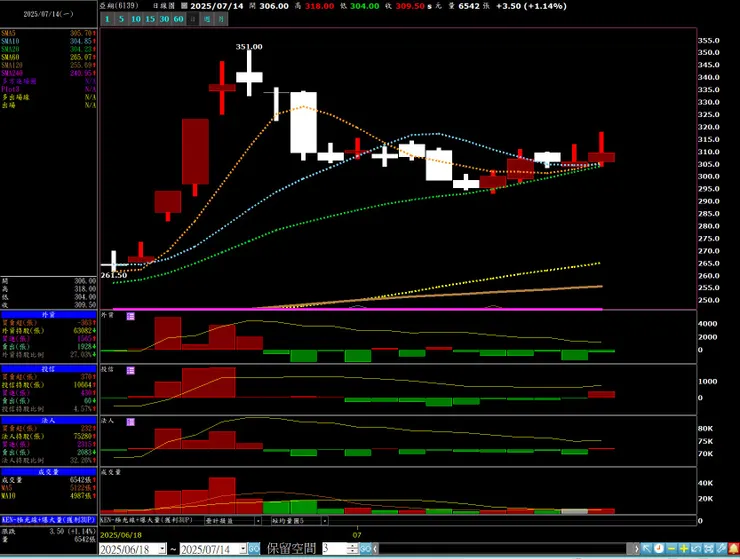Click the horizontal scrollbar left arrow

tap(375, 549)
